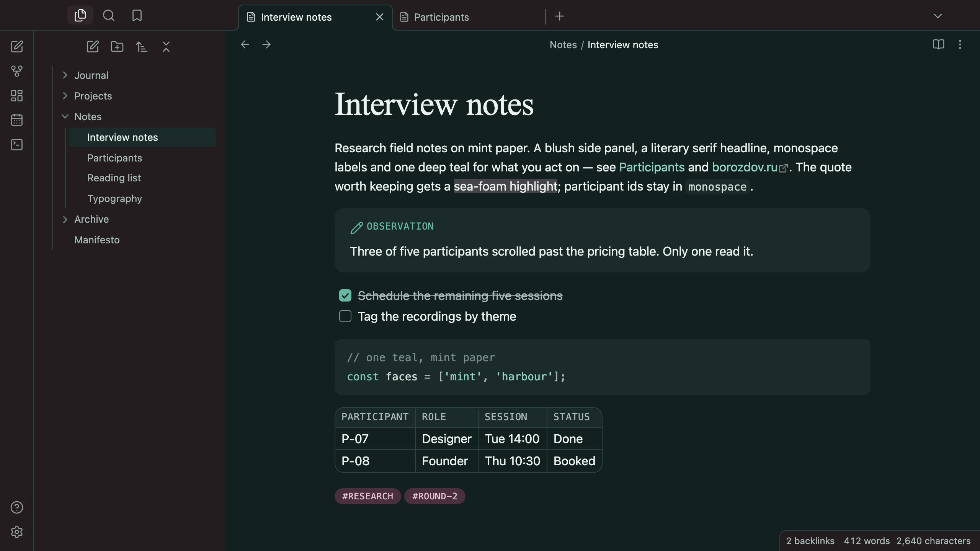Open settings gear icon
Viewport: 980px width, 551px height.
(17, 532)
